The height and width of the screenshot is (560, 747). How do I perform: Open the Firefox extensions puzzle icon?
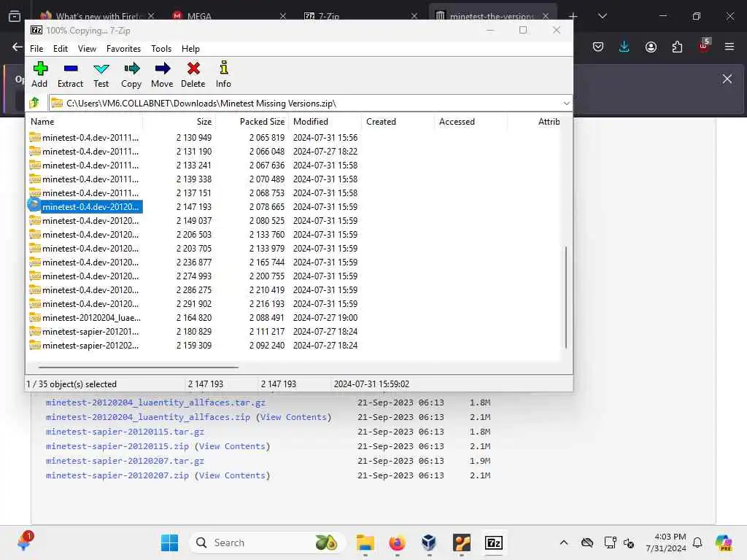[x=677, y=47]
